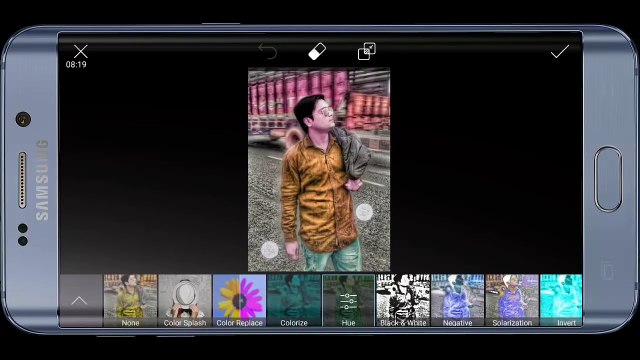Open the Hue effect adjustments
This screenshot has height=360, width=640.
pyautogui.click(x=348, y=301)
